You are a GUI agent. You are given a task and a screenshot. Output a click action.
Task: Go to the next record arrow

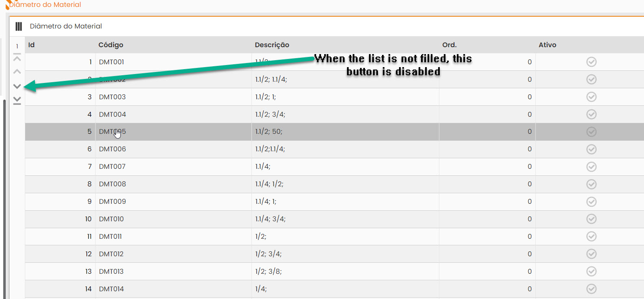(x=17, y=86)
